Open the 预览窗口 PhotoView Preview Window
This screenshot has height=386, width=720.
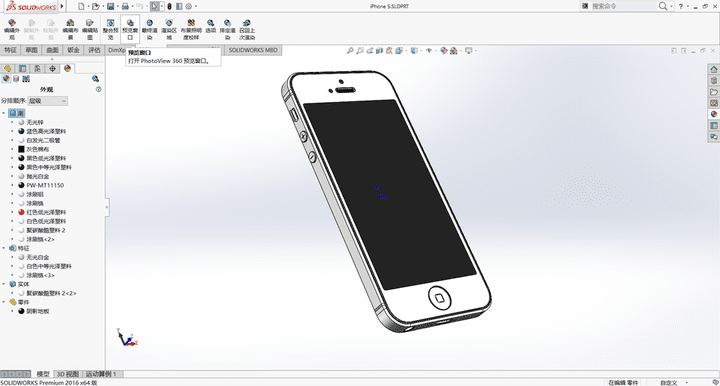pos(130,29)
